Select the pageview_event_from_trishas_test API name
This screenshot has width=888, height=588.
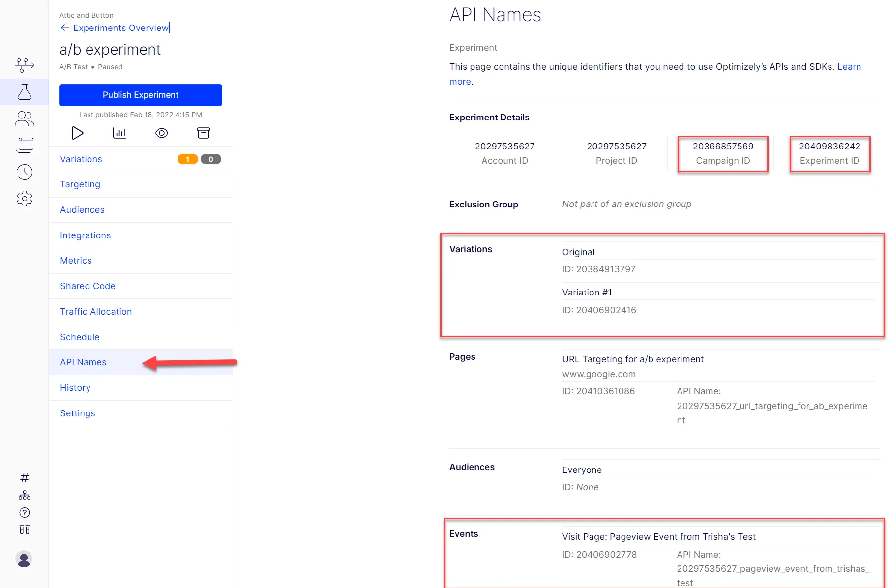pos(773,576)
